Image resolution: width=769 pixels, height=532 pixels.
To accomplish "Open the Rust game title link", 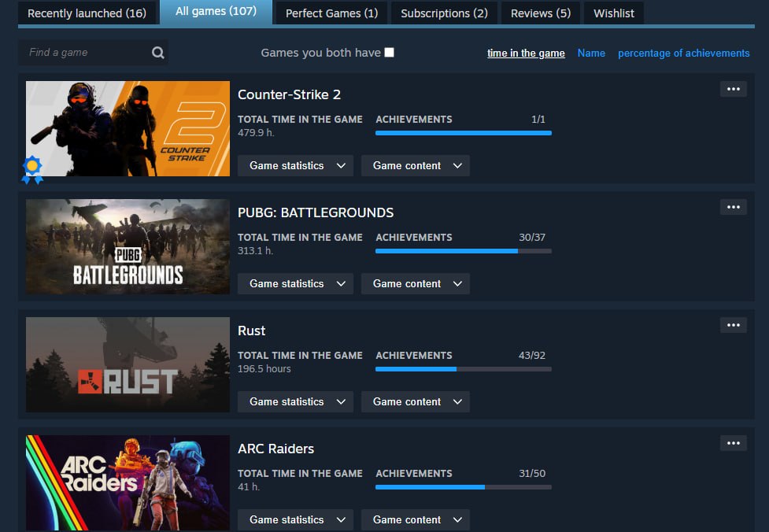I will 251,331.
